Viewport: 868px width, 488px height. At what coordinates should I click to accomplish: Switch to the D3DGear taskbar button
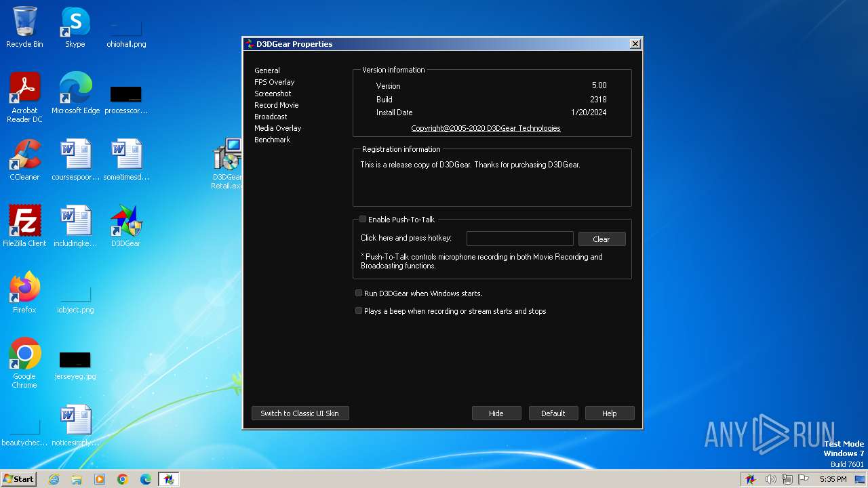(168, 479)
